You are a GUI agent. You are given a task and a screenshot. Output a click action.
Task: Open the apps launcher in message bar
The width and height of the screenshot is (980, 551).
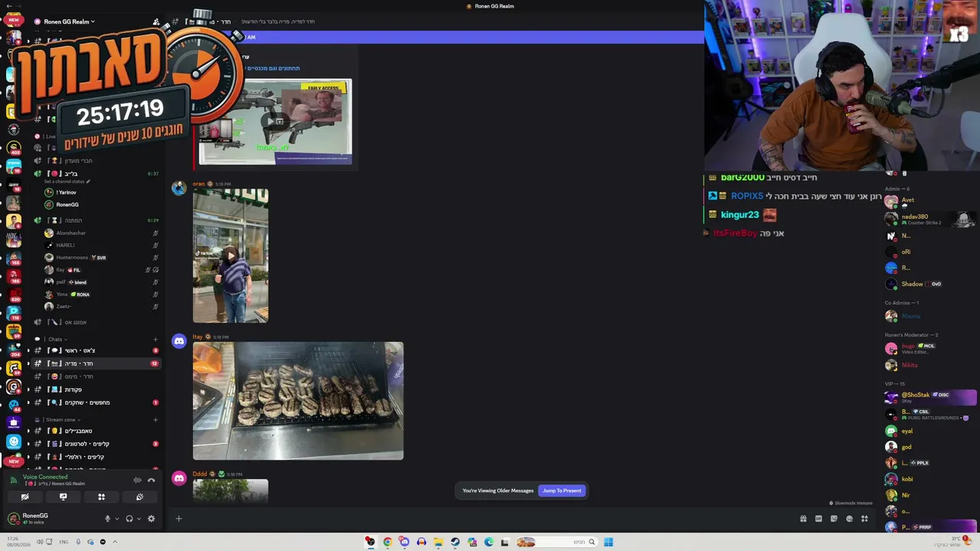[x=864, y=519]
